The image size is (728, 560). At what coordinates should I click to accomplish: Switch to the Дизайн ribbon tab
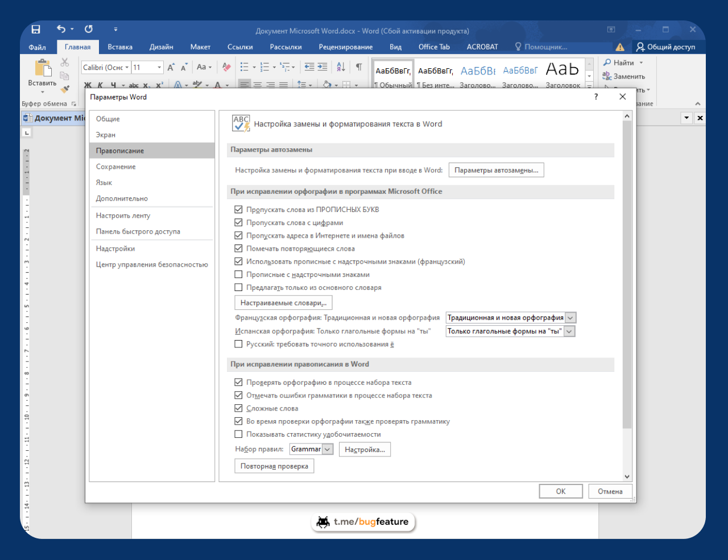tap(162, 47)
